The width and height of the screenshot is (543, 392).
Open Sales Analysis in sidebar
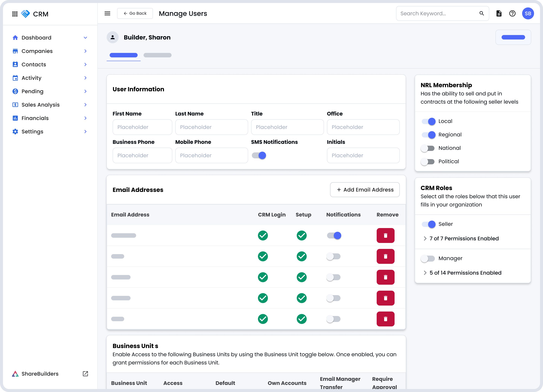[x=40, y=105]
